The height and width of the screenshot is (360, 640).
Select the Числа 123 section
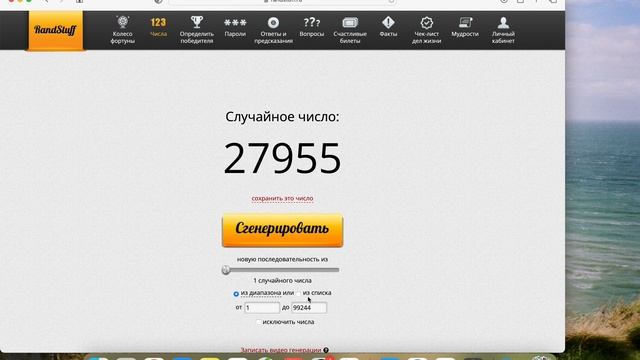158,27
